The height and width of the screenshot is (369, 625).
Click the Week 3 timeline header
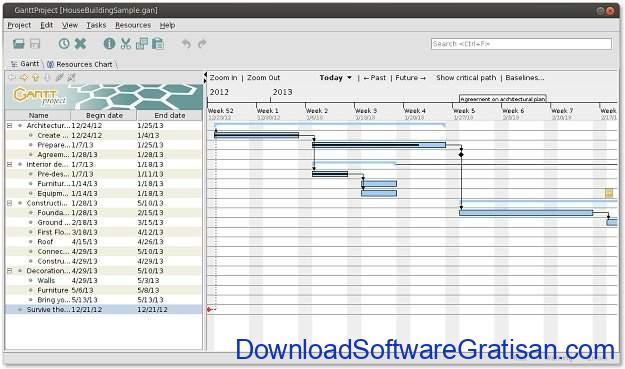[366, 111]
